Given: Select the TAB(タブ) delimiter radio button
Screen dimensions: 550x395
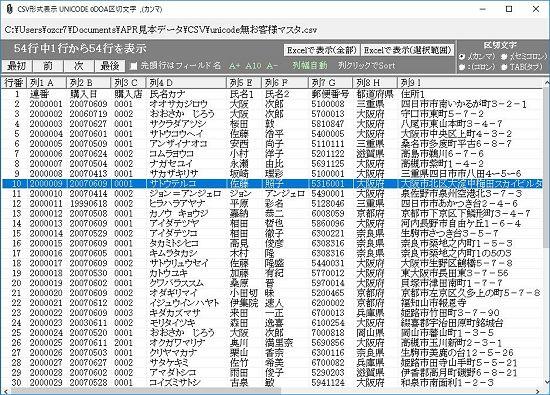Looking at the screenshot, I should [x=504, y=67].
